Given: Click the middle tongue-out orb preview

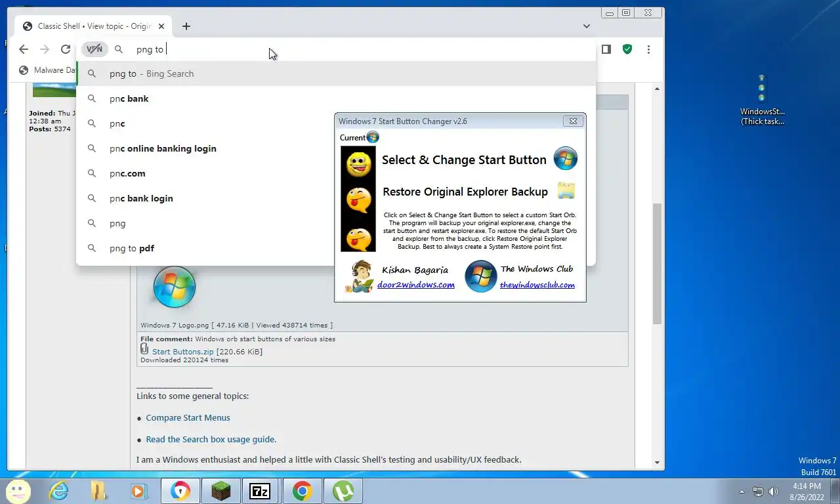Looking at the screenshot, I should click(x=358, y=200).
